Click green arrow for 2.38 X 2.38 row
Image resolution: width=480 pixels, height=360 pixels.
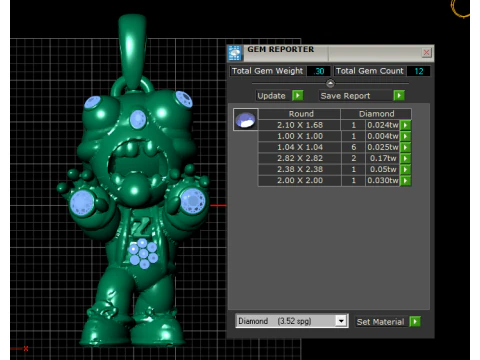click(x=405, y=169)
